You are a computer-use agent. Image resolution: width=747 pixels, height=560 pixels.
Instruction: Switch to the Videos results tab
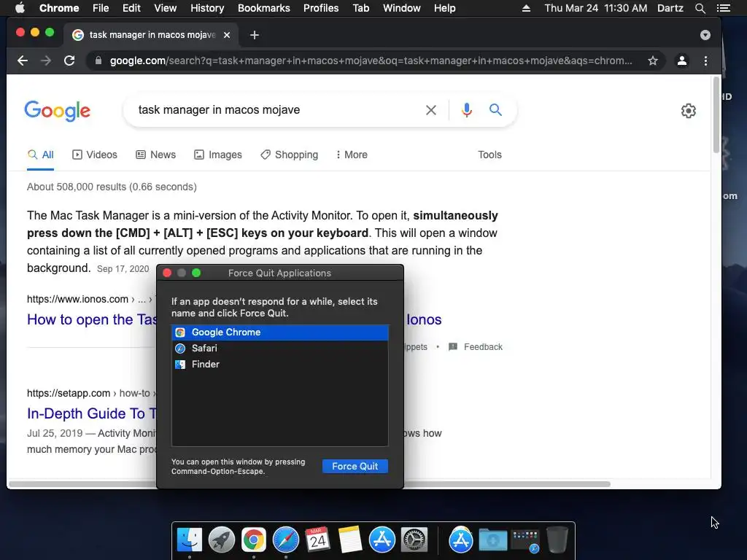pos(94,155)
